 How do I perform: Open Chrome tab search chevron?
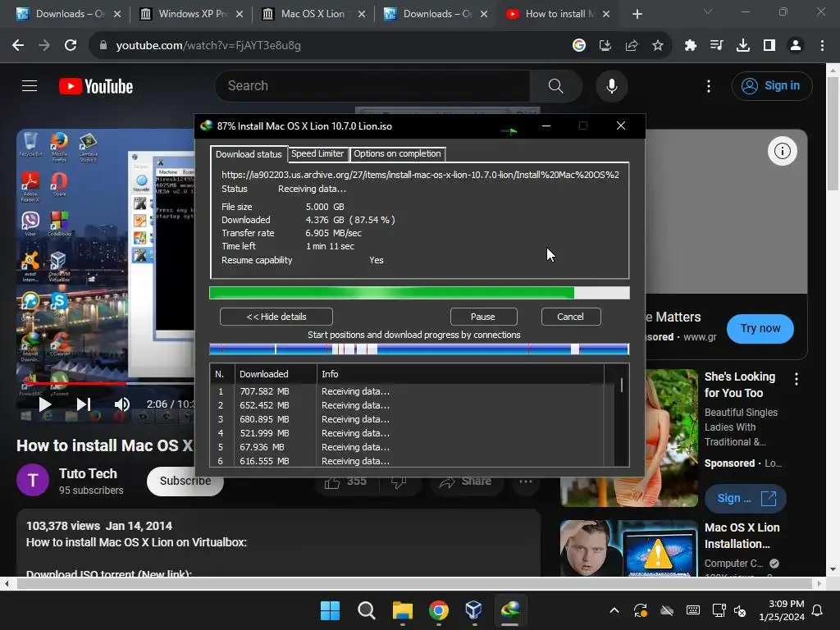tap(708, 11)
